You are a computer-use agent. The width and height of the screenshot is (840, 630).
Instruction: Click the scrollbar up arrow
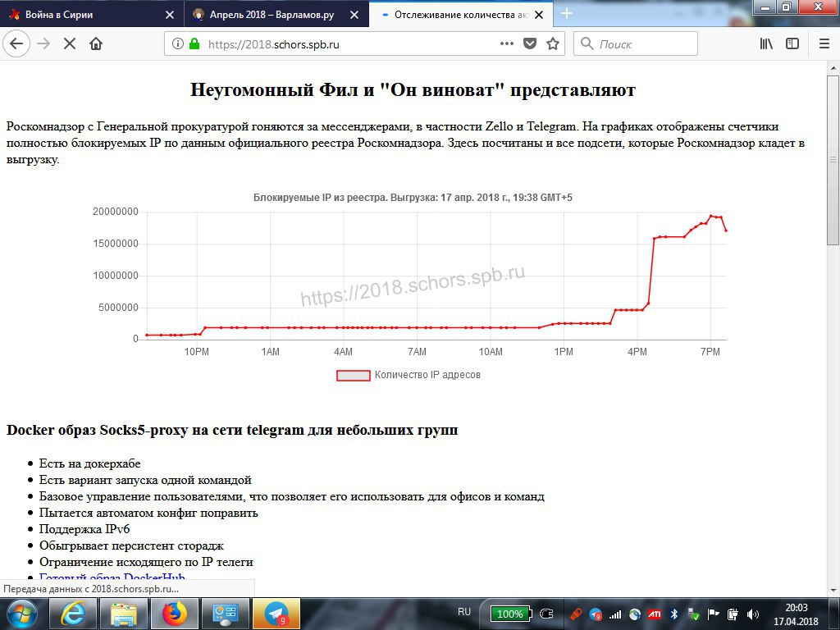(833, 68)
